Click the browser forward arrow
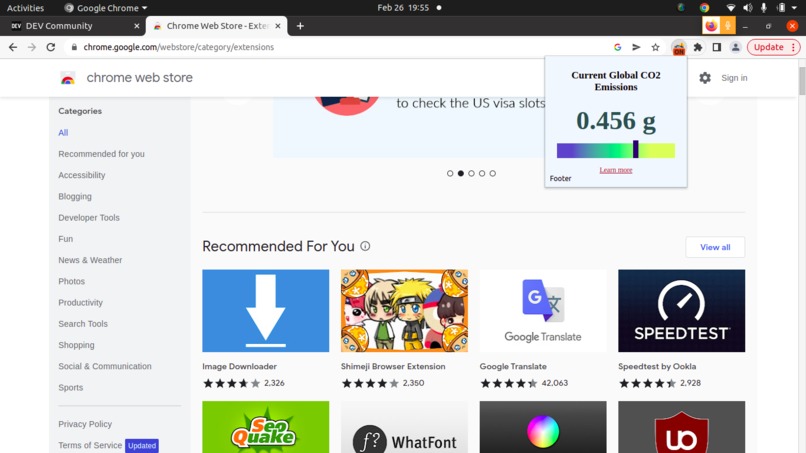 pos(32,47)
